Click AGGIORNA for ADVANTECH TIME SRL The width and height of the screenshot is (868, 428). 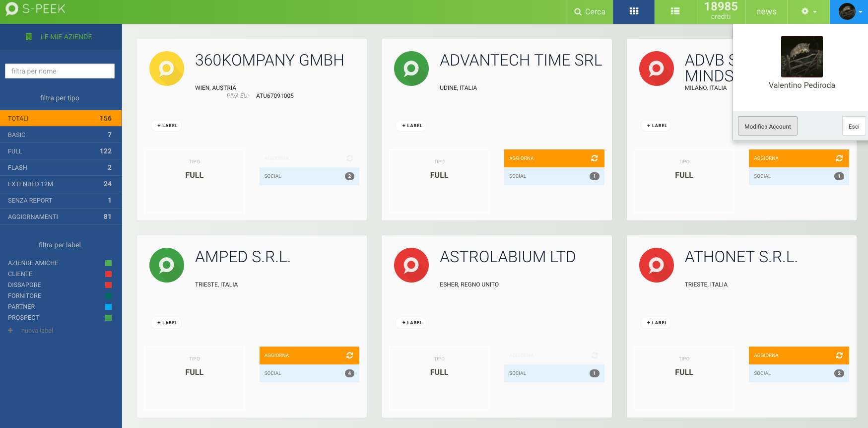[554, 158]
